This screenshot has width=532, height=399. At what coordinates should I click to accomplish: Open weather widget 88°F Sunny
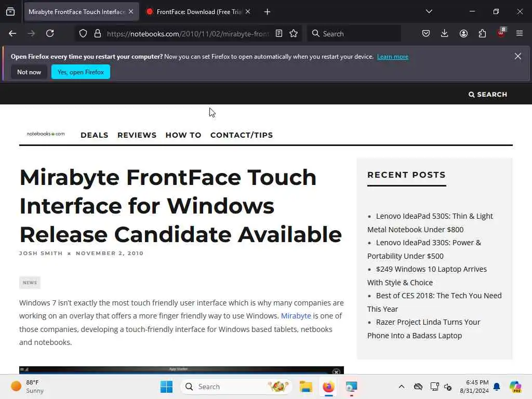point(28,387)
